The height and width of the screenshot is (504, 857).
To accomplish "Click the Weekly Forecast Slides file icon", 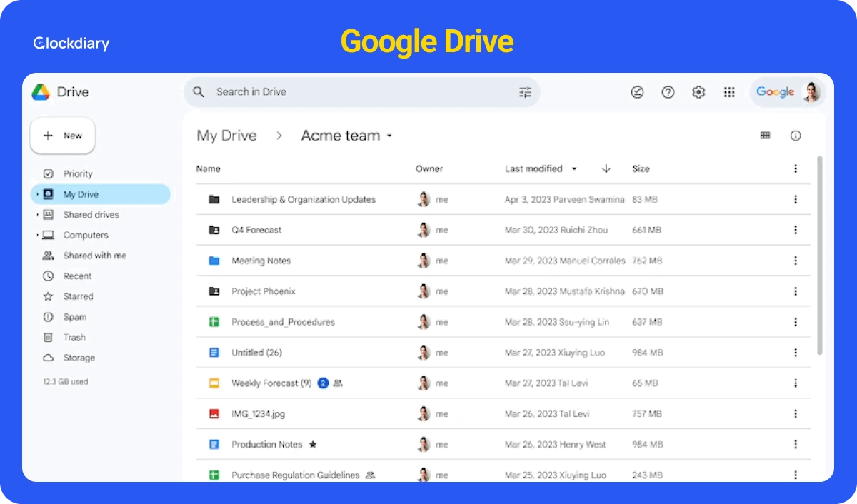I will click(x=214, y=383).
